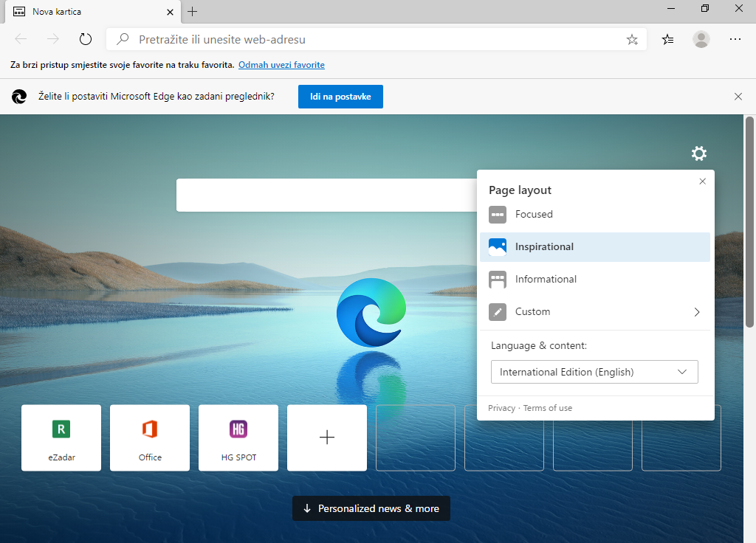Click the page settings gear icon
Image resolution: width=756 pixels, height=543 pixels.
pos(698,153)
